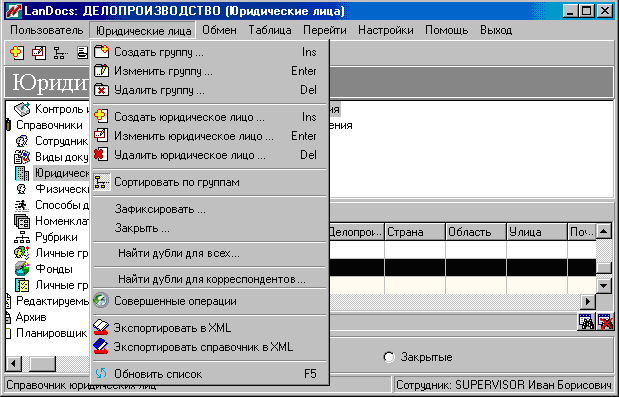Image resolution: width=619 pixels, height=397 pixels.
Task: Select 'Экспортировать справочник в XML'
Action: 210,347
